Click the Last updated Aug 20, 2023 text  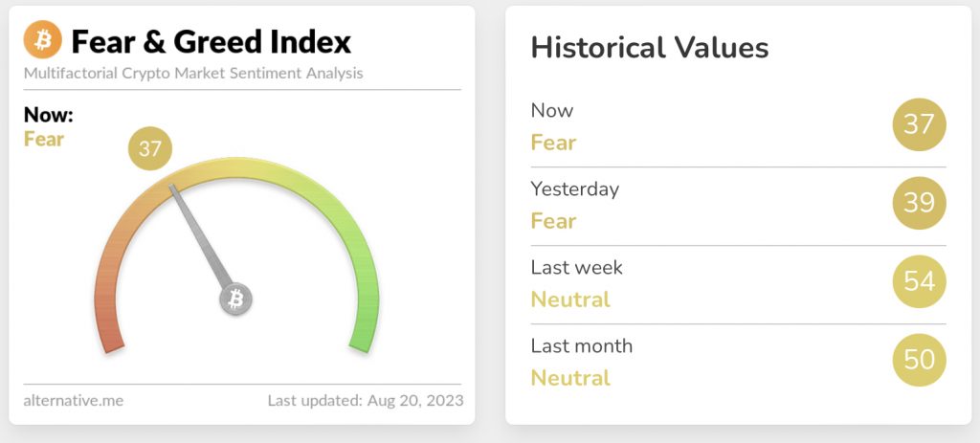pyautogui.click(x=366, y=400)
